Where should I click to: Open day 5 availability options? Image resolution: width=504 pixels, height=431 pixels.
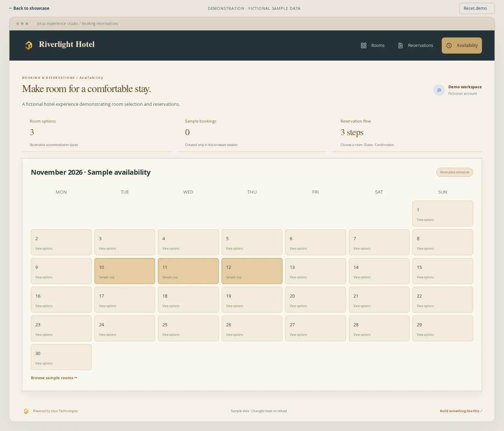(252, 242)
